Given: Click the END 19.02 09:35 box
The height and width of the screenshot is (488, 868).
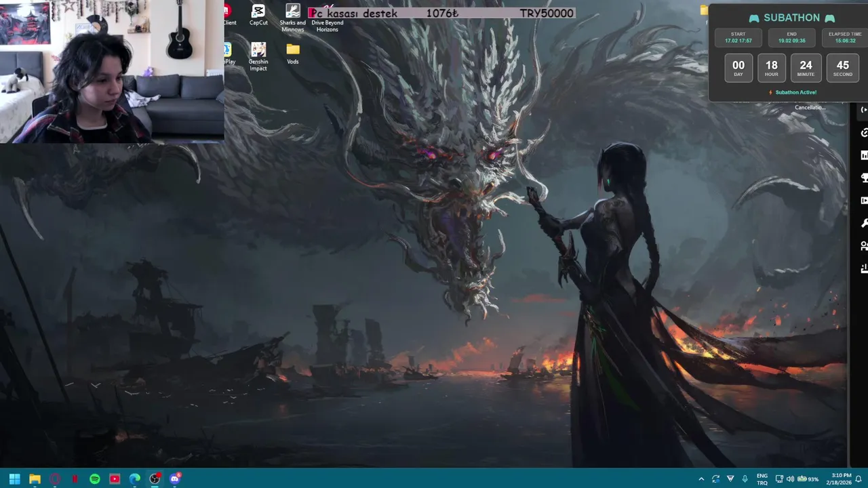Looking at the screenshot, I should pos(792,37).
